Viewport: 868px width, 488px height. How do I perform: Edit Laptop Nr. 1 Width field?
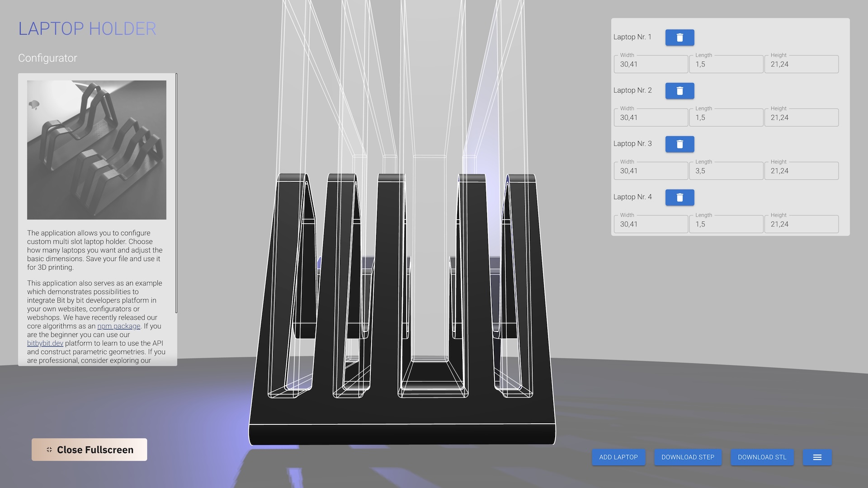pyautogui.click(x=651, y=64)
